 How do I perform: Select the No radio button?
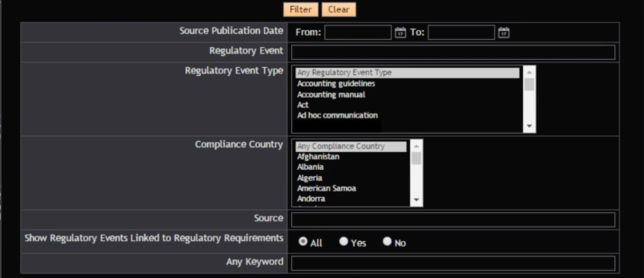click(387, 242)
